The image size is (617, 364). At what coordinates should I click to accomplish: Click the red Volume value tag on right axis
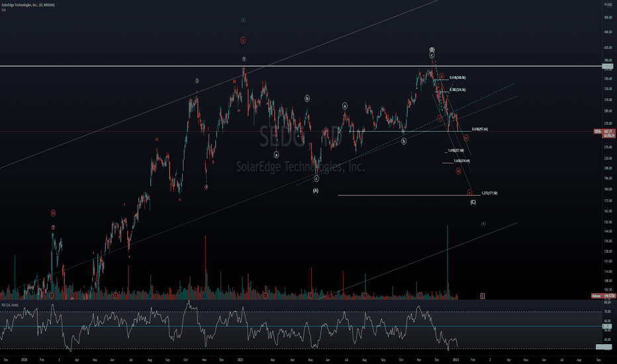[604, 296]
